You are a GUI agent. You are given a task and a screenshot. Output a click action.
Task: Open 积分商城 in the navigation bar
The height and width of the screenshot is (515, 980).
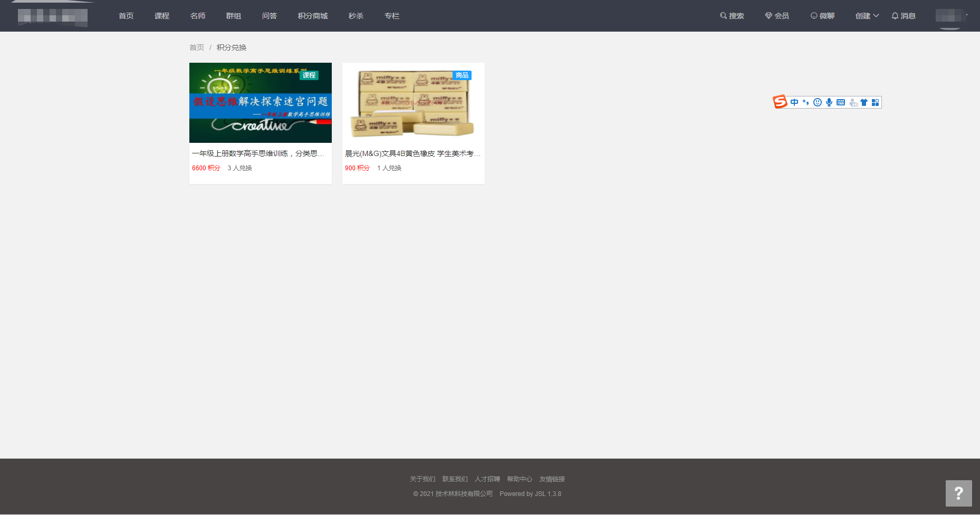313,16
